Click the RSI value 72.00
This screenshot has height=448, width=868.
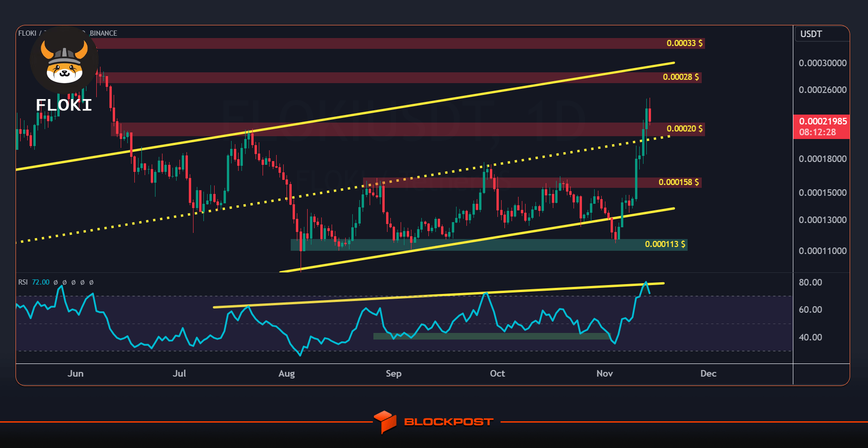(40, 282)
